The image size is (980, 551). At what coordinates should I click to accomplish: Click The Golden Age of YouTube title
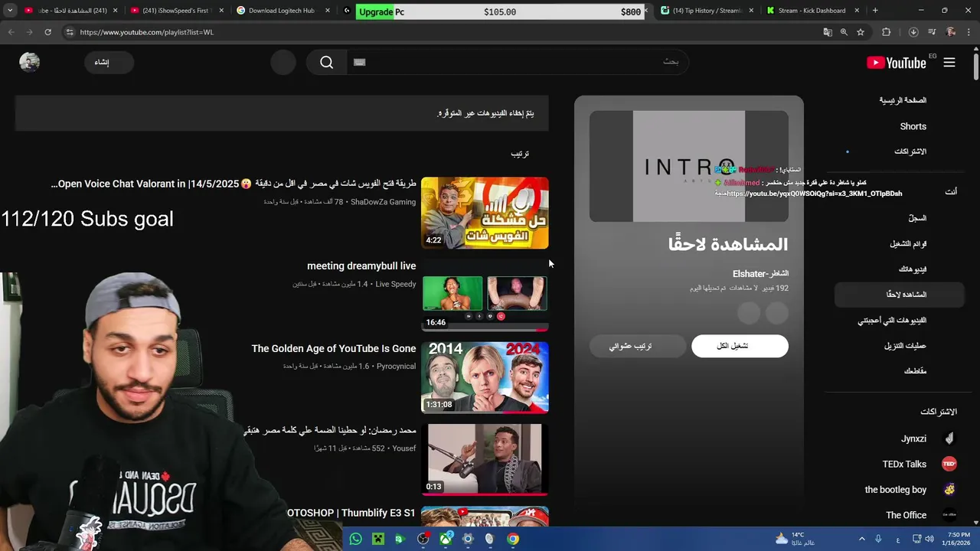pyautogui.click(x=334, y=348)
